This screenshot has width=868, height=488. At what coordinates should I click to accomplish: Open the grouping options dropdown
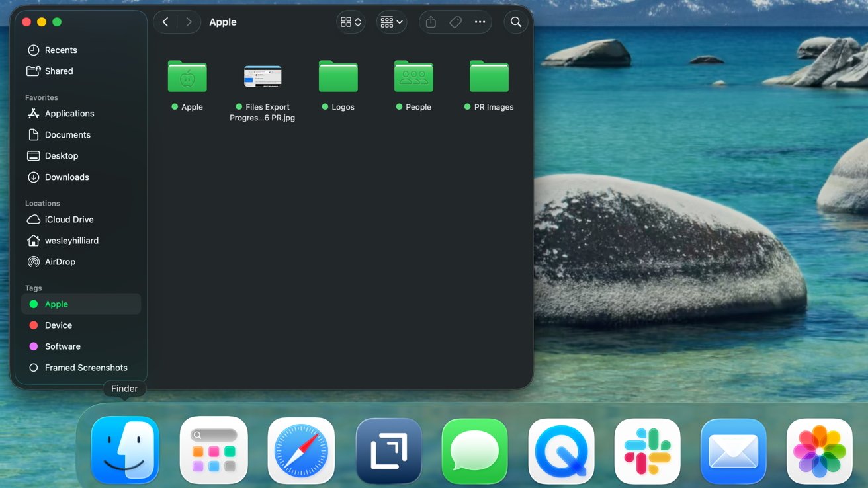[x=392, y=22]
